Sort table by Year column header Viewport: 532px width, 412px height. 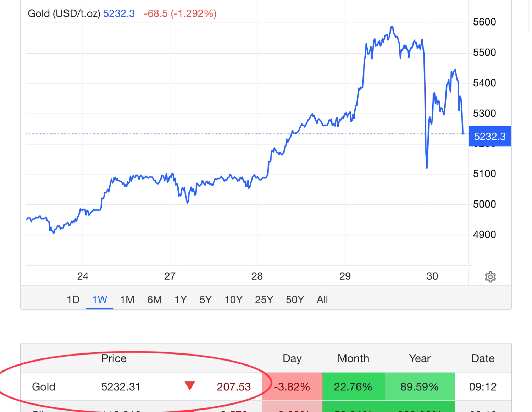[420, 358]
